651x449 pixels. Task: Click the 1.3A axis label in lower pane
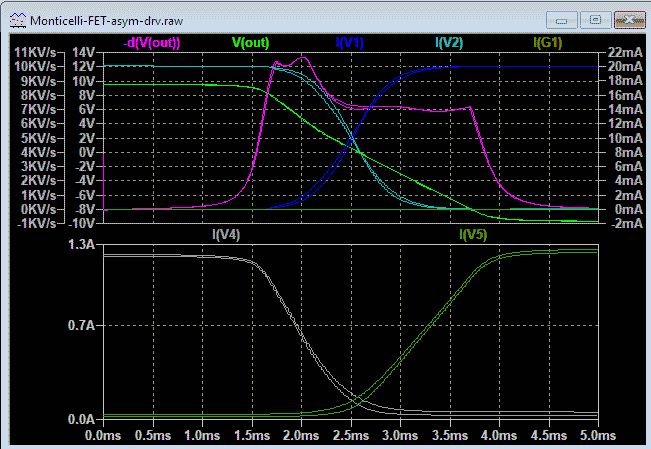point(82,245)
